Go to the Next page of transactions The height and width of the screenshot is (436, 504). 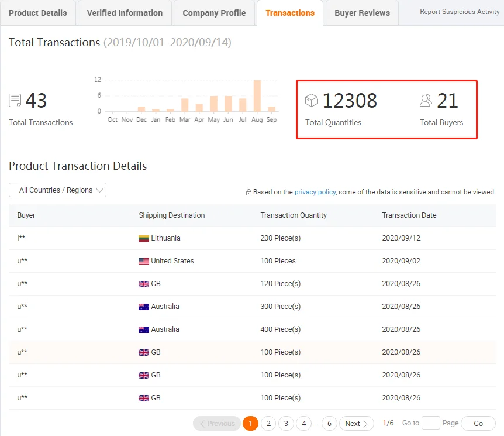(356, 423)
